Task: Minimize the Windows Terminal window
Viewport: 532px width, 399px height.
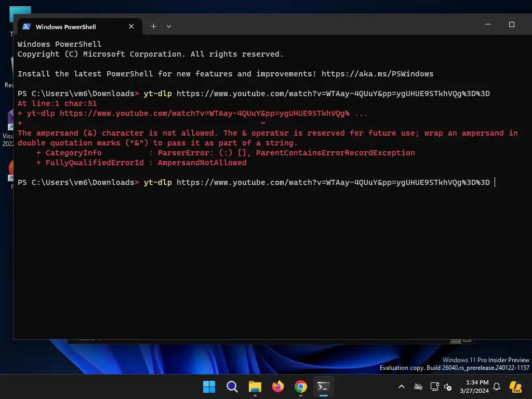Action: coord(487,24)
